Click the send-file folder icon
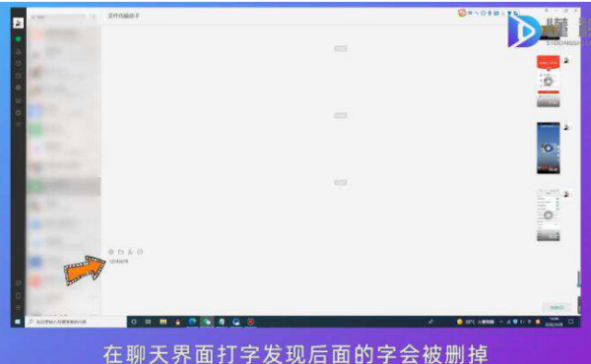This screenshot has height=364, width=591. coord(120,252)
